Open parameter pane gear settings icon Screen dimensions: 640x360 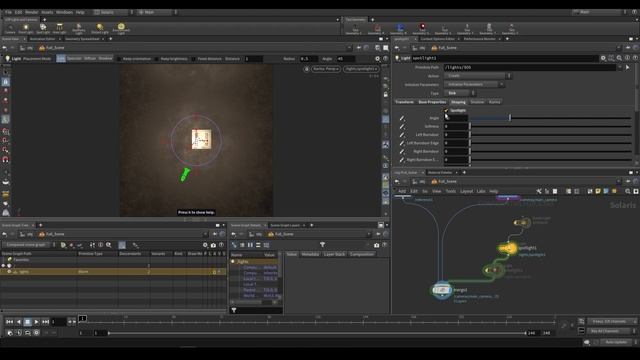[603, 58]
